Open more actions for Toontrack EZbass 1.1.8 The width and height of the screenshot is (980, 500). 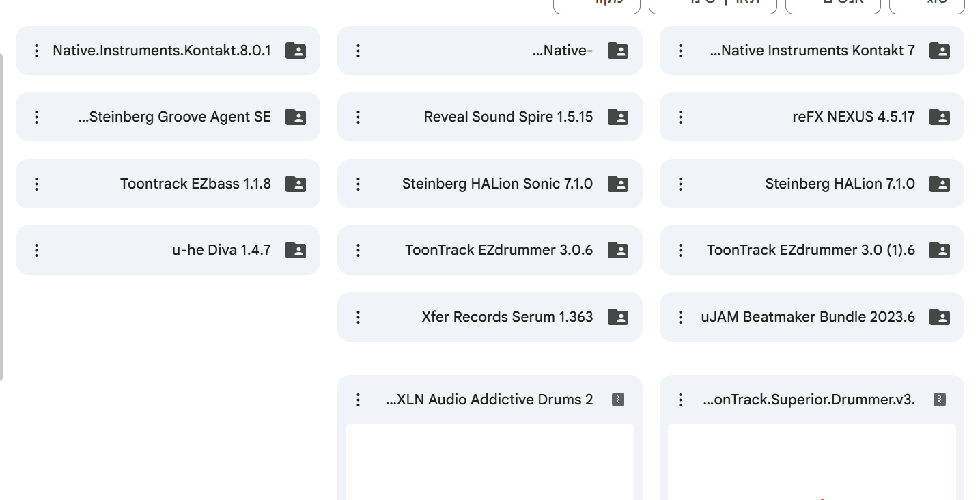pos(37,184)
